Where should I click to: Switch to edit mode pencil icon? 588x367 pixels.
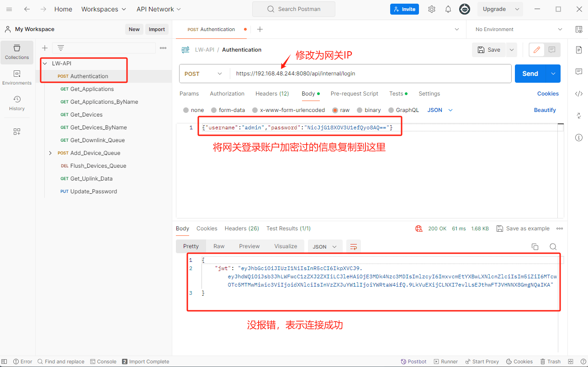tap(537, 50)
